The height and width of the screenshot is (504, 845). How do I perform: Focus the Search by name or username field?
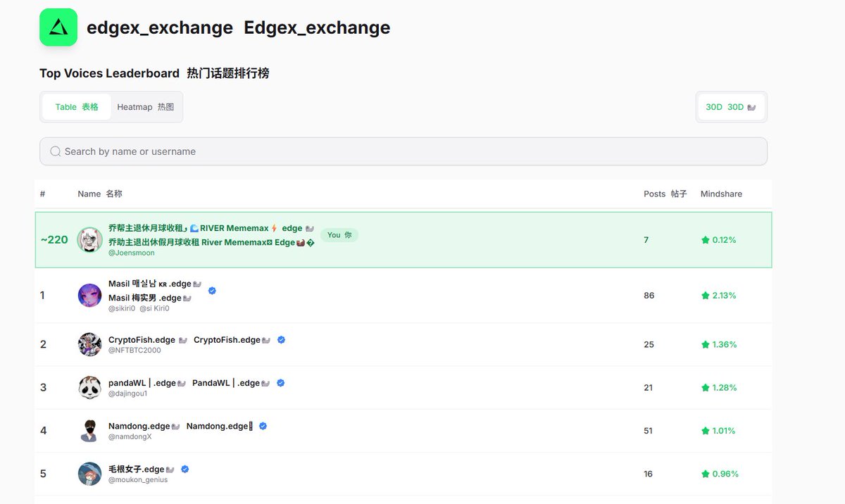[x=403, y=151]
